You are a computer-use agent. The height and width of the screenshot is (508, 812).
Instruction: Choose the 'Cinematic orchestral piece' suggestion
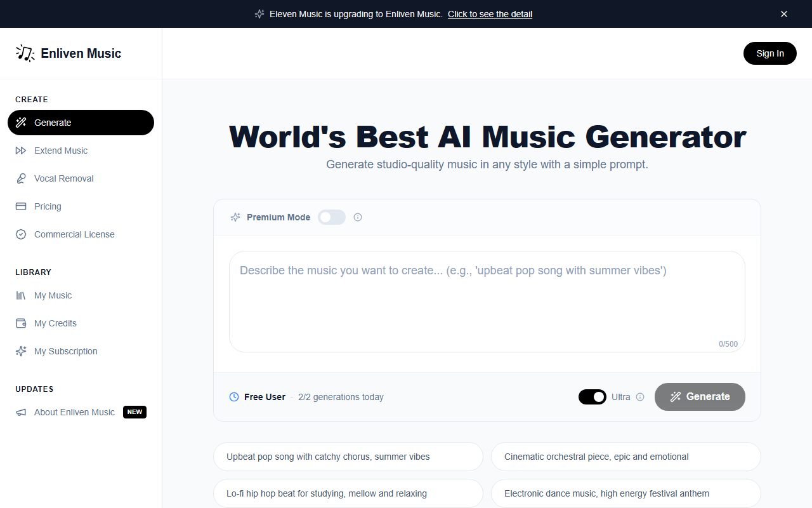tap(626, 457)
